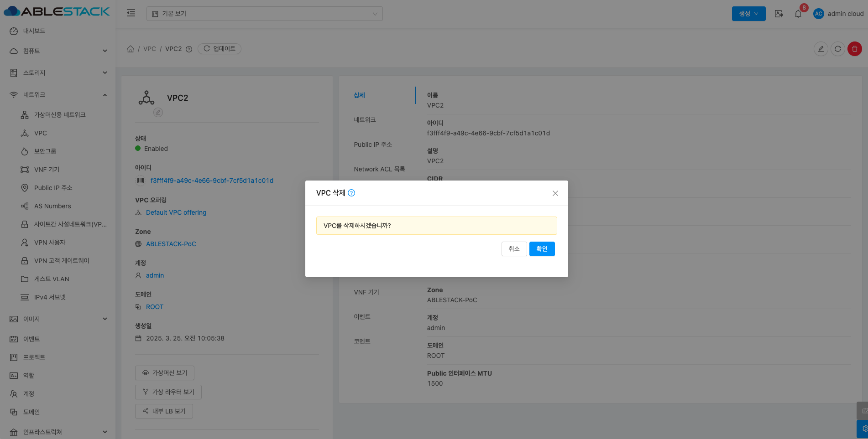Confirm deletion with 확인 button

[x=542, y=249]
